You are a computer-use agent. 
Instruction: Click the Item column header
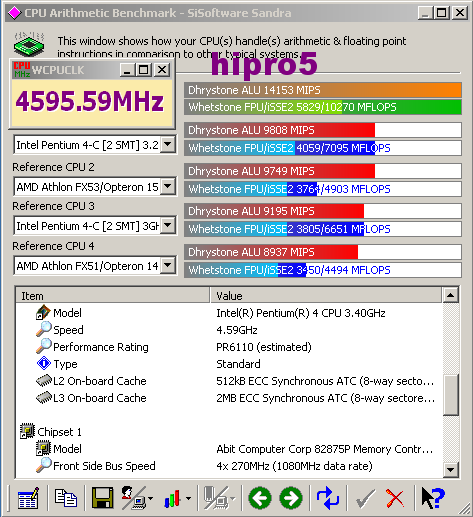[x=113, y=295]
